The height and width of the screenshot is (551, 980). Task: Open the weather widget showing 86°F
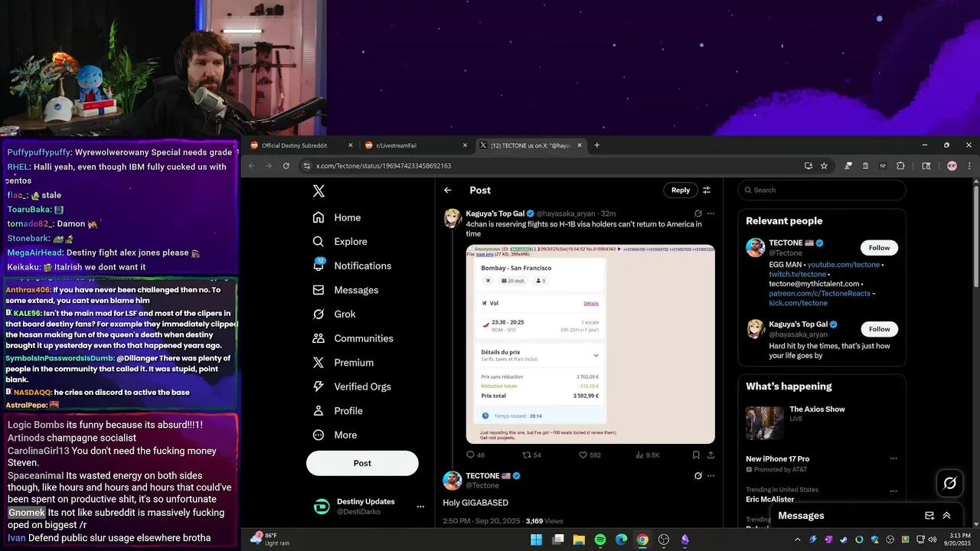point(271,540)
